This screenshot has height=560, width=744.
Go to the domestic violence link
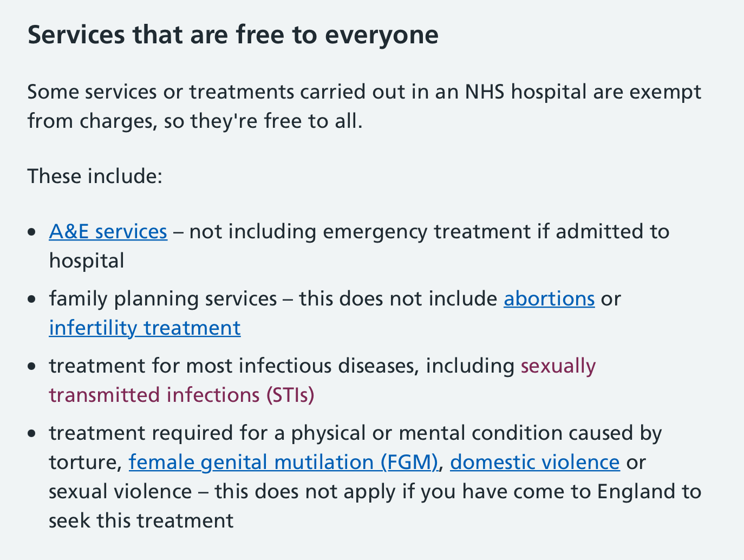coord(534,462)
